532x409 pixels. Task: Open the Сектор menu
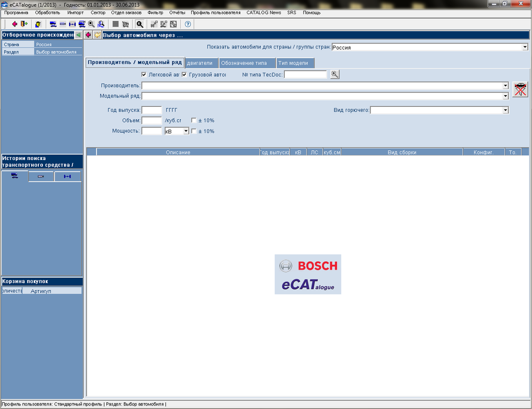[98, 13]
